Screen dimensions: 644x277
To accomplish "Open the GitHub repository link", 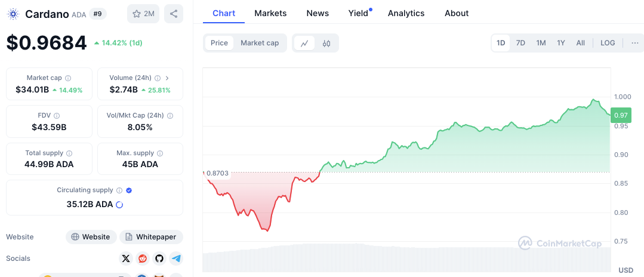I will 159,258.
